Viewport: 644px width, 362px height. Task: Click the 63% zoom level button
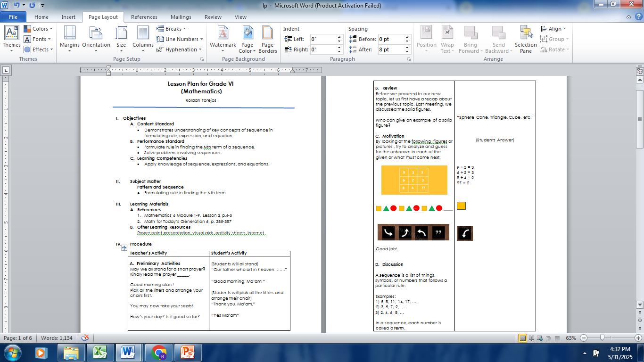pyautogui.click(x=571, y=338)
